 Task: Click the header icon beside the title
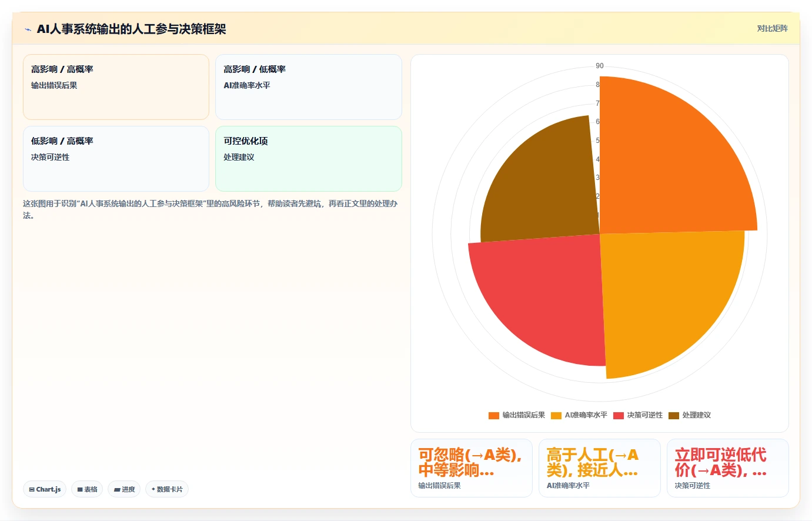(28, 29)
